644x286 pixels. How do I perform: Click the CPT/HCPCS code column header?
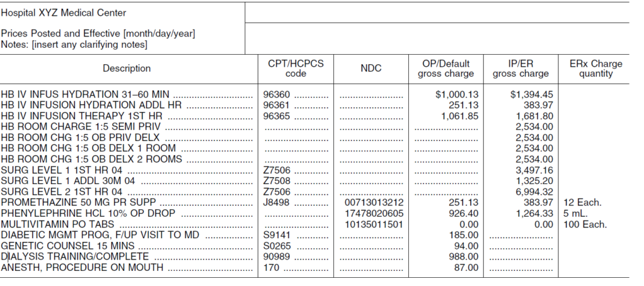296,69
